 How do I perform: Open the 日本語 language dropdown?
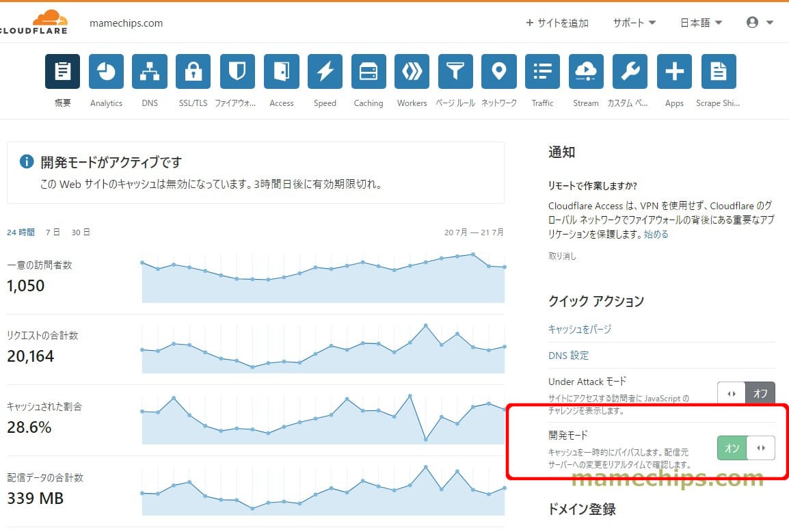point(701,23)
